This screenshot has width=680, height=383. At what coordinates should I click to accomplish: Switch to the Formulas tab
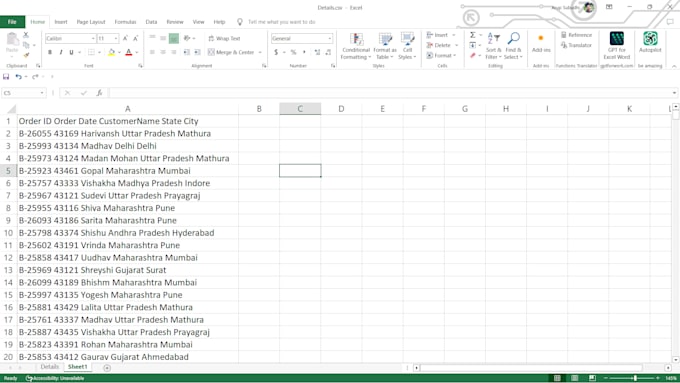tap(125, 22)
